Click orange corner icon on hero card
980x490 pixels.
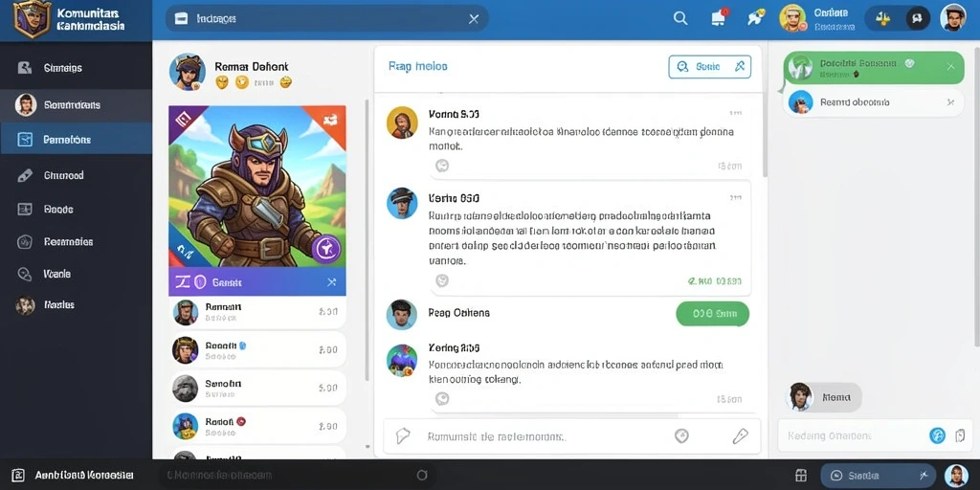(330, 120)
